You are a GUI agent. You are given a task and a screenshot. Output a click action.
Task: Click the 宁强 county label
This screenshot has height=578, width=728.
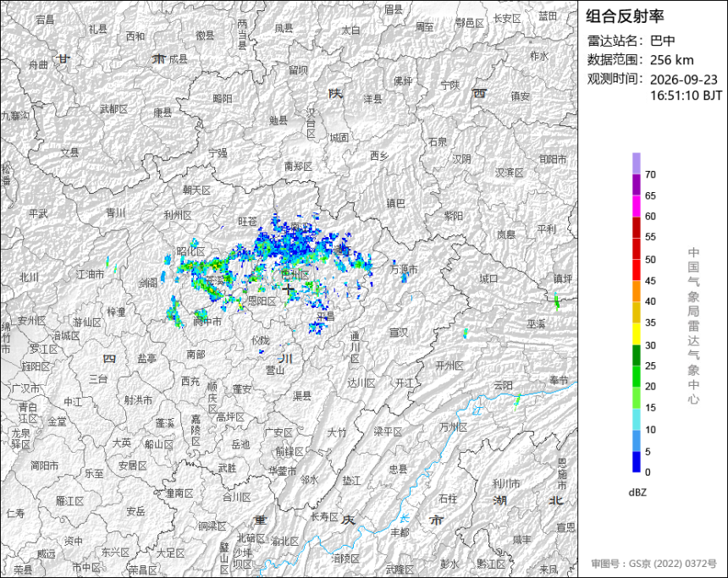pyautogui.click(x=218, y=152)
